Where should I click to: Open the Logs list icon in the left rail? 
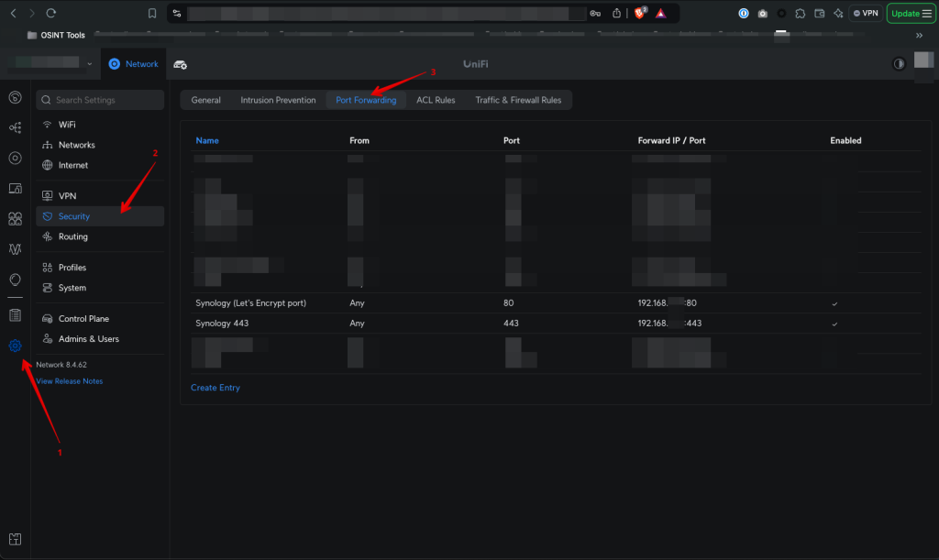pyautogui.click(x=15, y=315)
